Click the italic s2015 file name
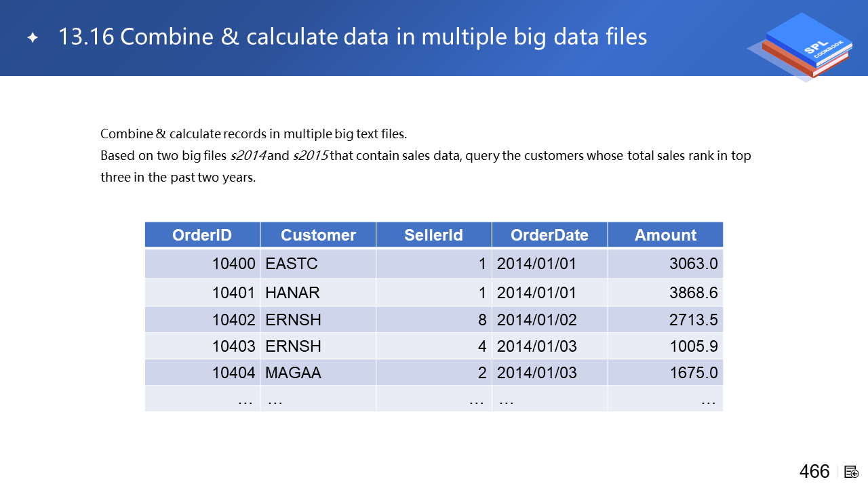This screenshot has height=488, width=868. point(311,156)
